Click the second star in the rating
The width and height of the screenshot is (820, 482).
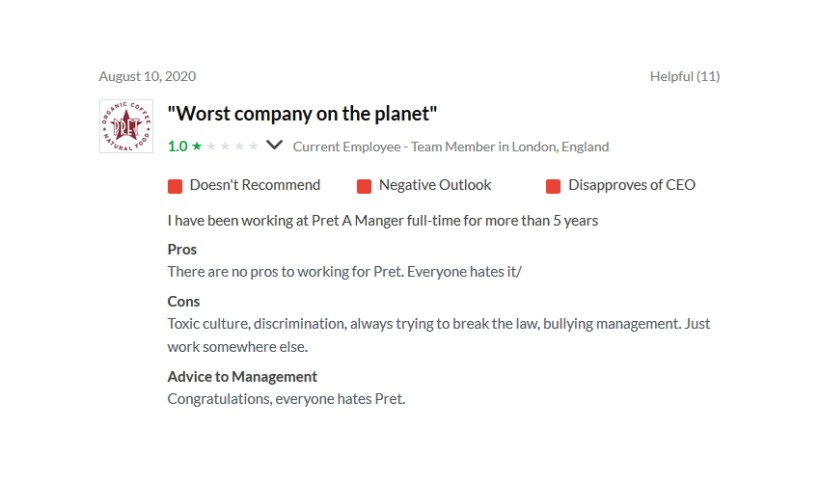tap(211, 146)
